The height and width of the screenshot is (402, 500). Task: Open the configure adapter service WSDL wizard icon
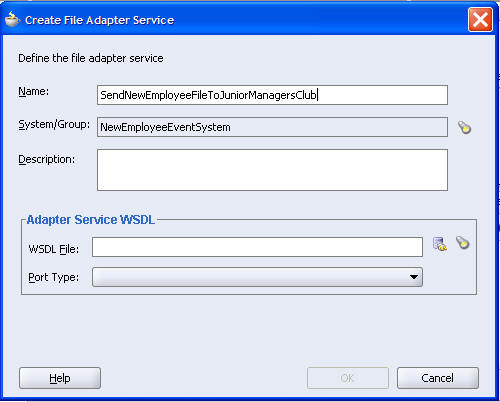[440, 244]
